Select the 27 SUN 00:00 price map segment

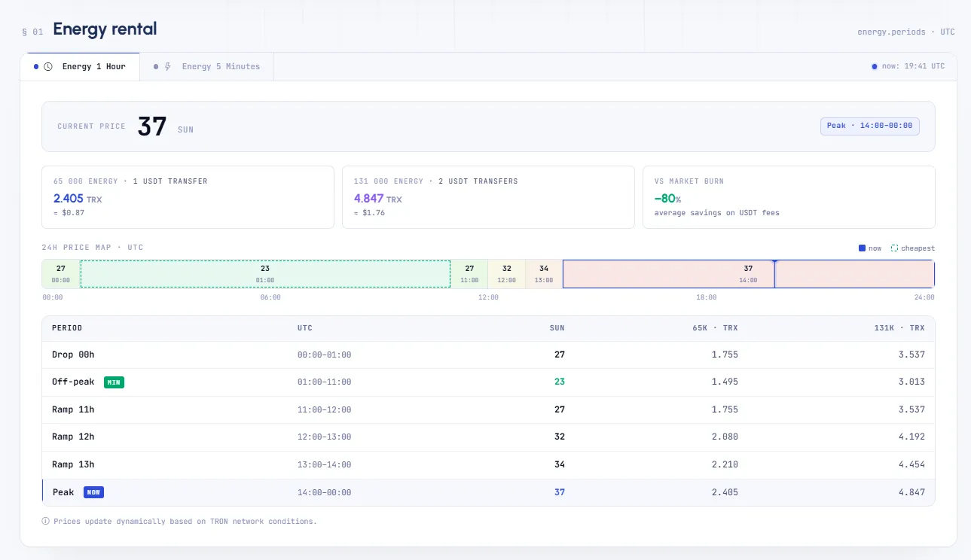(x=61, y=274)
